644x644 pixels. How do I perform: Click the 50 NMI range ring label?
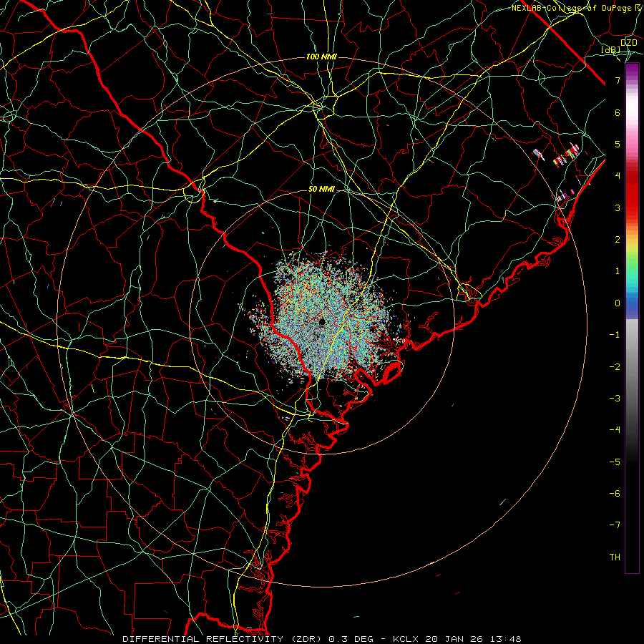click(x=321, y=190)
